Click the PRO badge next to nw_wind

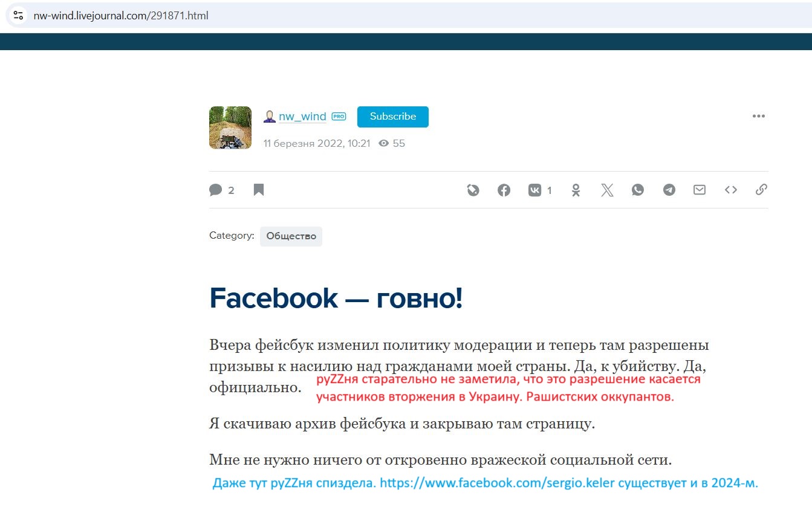pos(339,117)
